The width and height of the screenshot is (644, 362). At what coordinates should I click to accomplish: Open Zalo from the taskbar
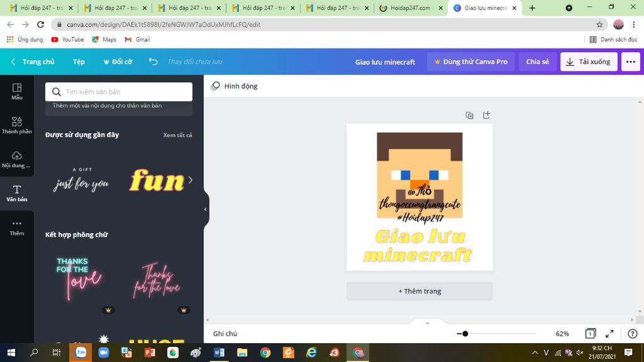click(80, 353)
